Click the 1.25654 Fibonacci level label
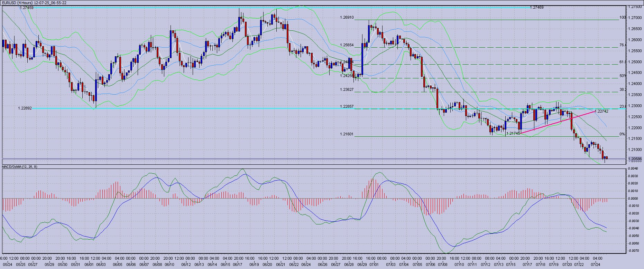 (x=347, y=45)
